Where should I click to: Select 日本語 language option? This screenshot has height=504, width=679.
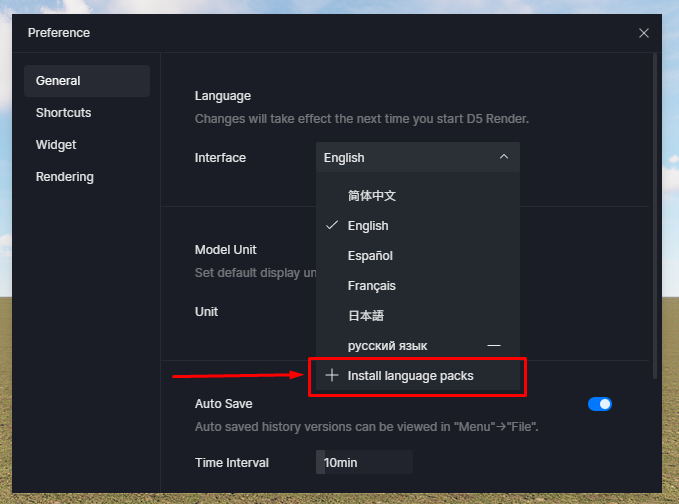[x=417, y=316]
